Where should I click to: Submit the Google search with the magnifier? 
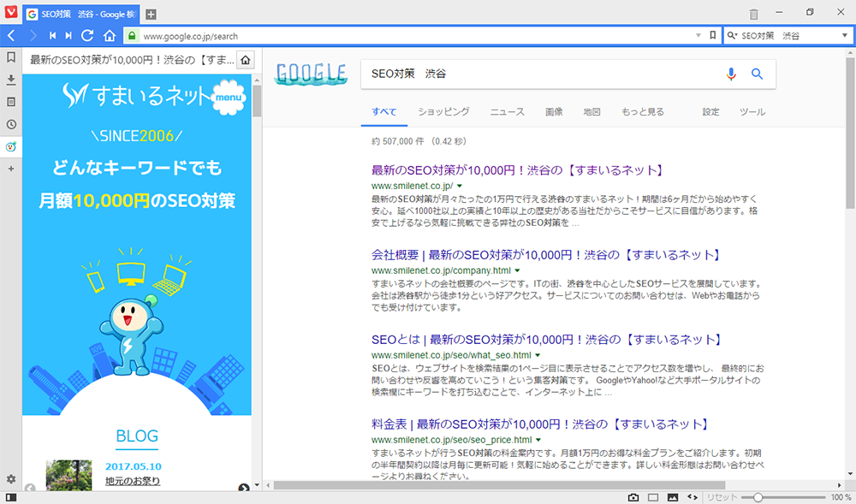pyautogui.click(x=758, y=74)
